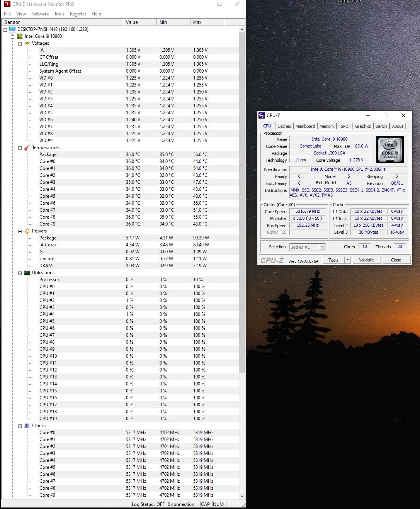Image resolution: width=420 pixels, height=509 pixels.
Task: Click the Clocks category icon
Action: [x=27, y=426]
